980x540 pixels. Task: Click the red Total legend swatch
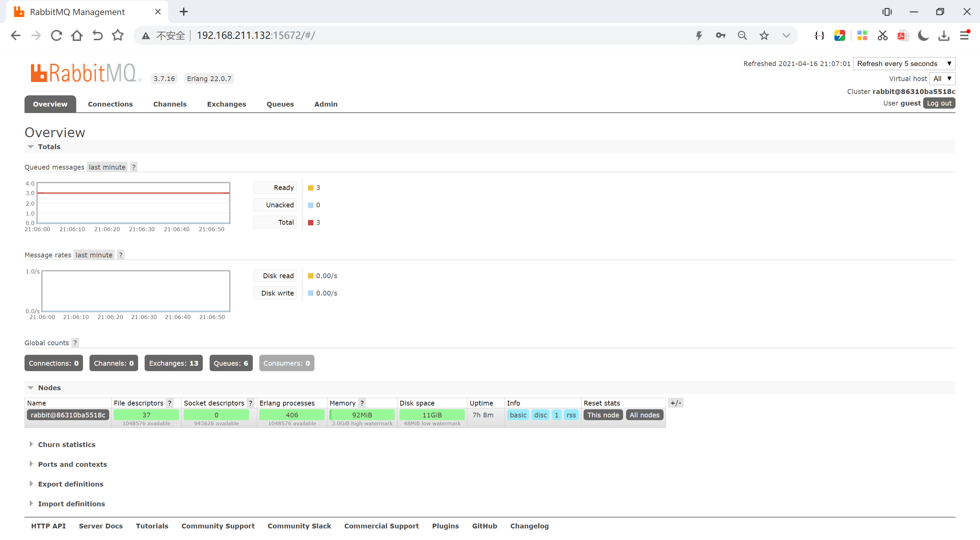pyautogui.click(x=310, y=222)
